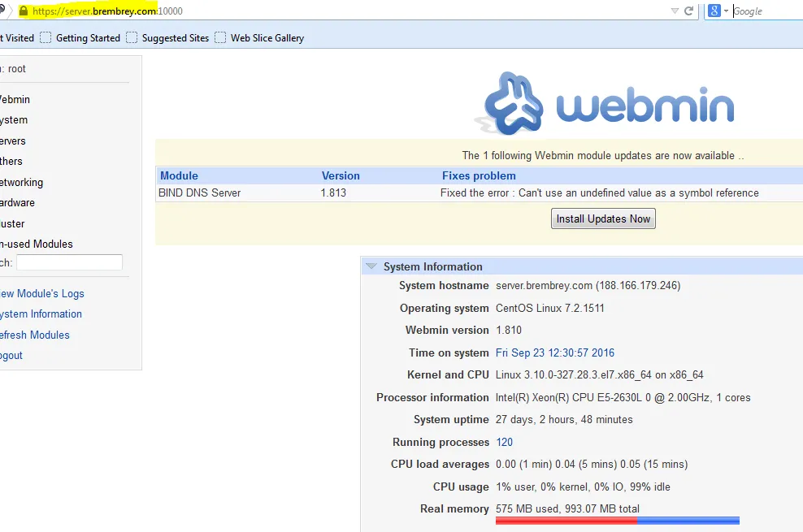The image size is (803, 532).
Task: Click the sidebar module search field
Action: pyautogui.click(x=69, y=262)
